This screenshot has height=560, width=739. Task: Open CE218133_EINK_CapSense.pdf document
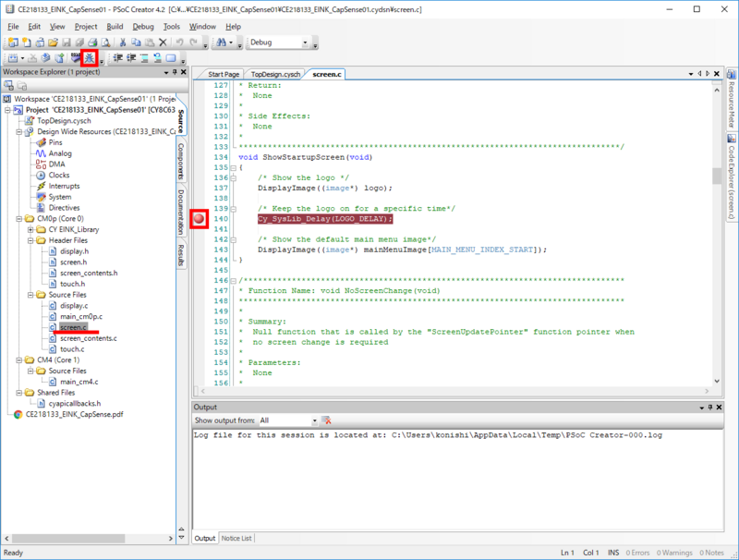click(x=74, y=414)
